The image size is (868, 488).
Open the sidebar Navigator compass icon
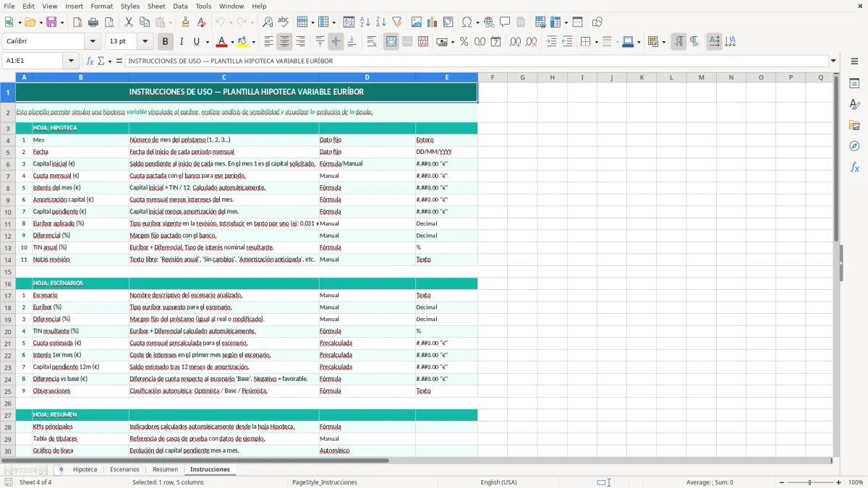click(x=854, y=146)
